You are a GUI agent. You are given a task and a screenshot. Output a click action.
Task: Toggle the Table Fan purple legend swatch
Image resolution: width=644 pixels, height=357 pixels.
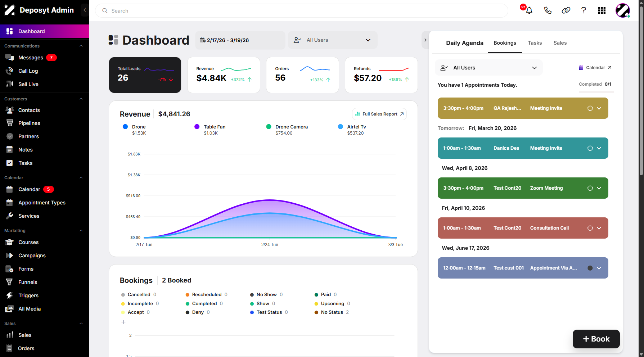[197, 127]
